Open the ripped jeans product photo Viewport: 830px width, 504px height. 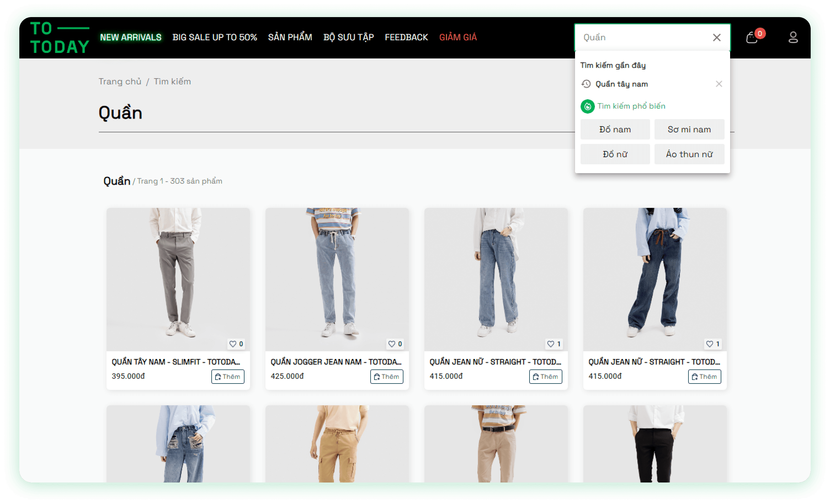(x=178, y=444)
